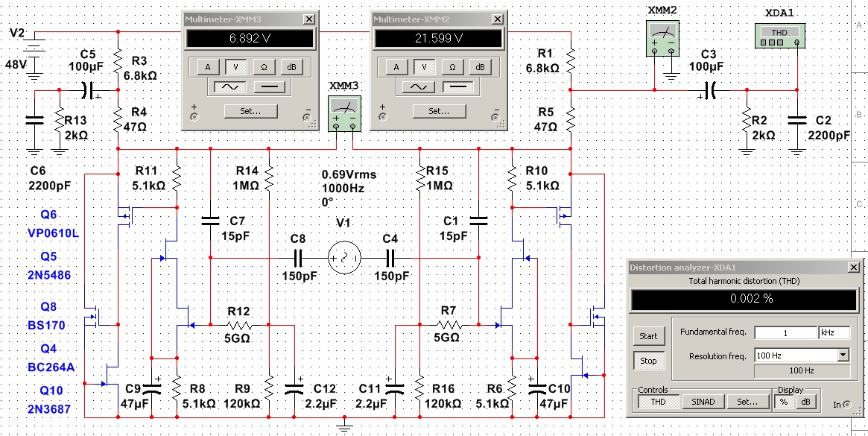Screen dimensions: 868x436
Task: Select THD control in distortion analyzer
Action: 658,402
